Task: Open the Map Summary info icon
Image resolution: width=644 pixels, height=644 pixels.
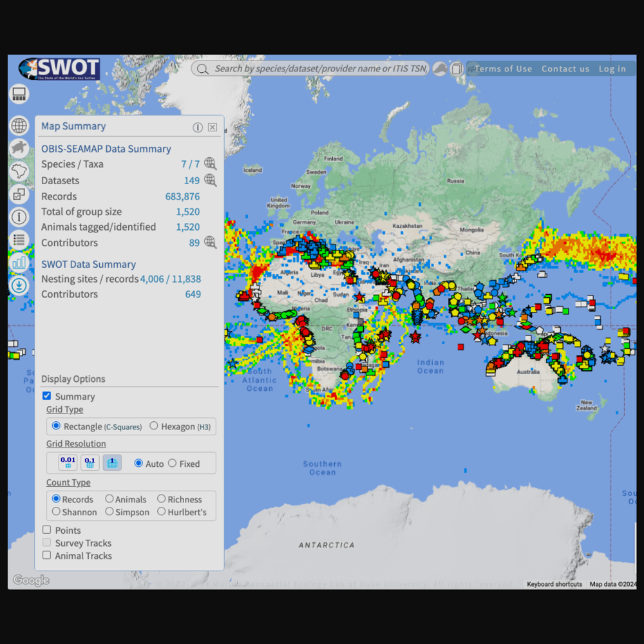Action: pos(198,127)
